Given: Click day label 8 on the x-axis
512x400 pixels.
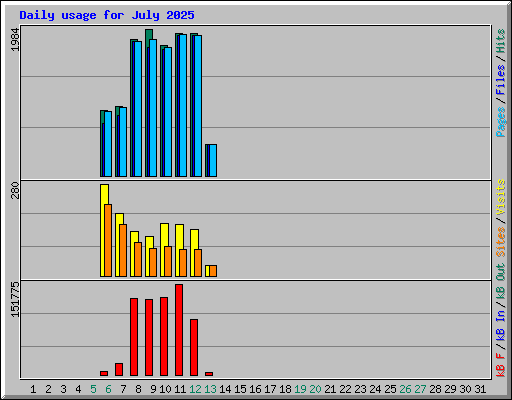Looking at the screenshot, I should (x=138, y=389).
